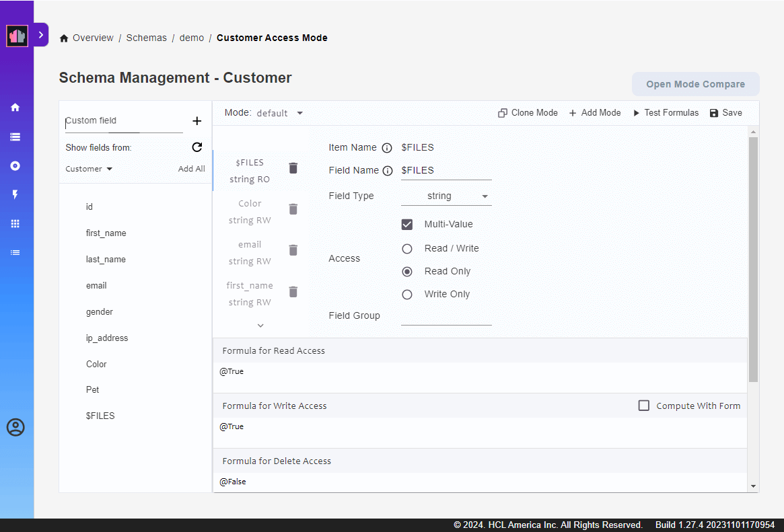Delete the Color field using its trash icon
The image size is (784, 532).
click(293, 209)
